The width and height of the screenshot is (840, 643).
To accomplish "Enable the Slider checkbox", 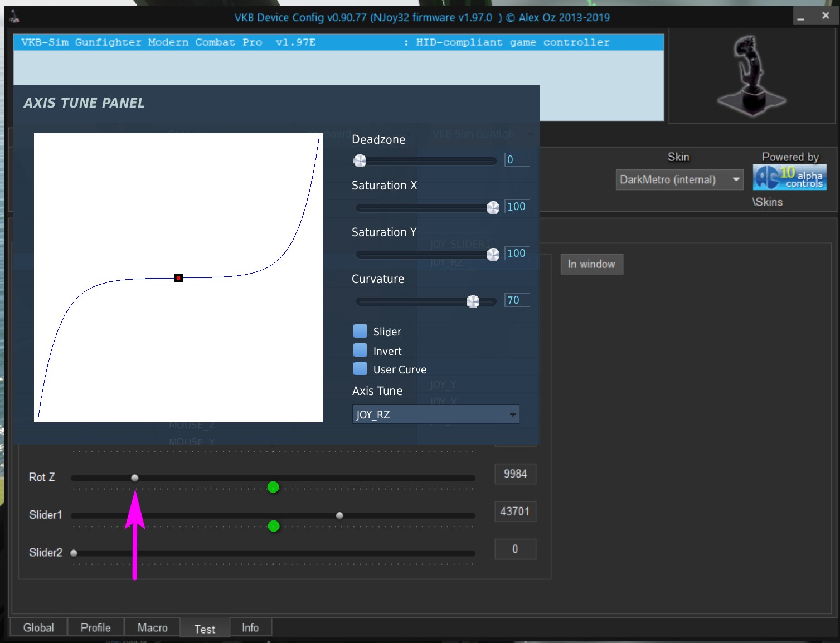I will click(x=360, y=332).
